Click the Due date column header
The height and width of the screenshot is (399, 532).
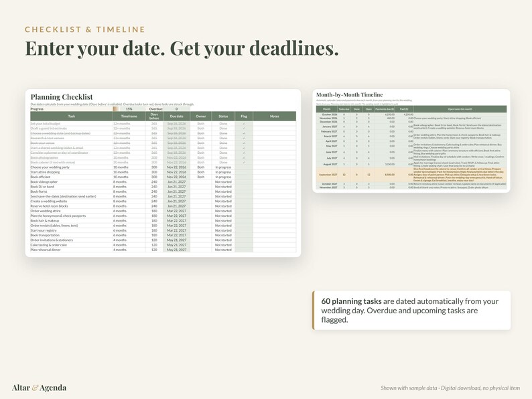[x=176, y=116]
